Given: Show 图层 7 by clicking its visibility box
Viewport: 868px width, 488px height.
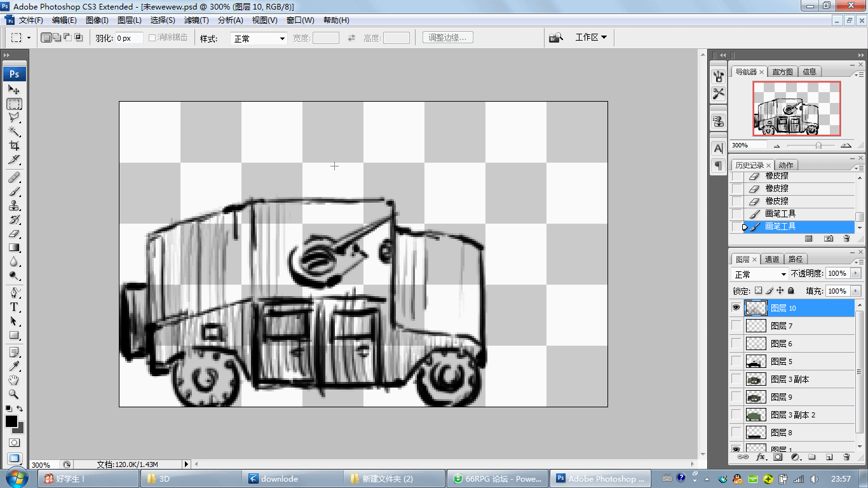Looking at the screenshot, I should tap(736, 326).
